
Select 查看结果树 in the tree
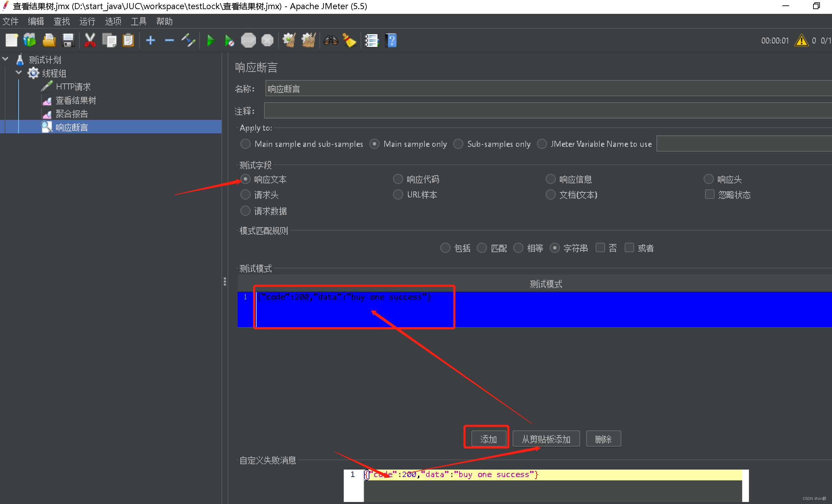coord(76,100)
